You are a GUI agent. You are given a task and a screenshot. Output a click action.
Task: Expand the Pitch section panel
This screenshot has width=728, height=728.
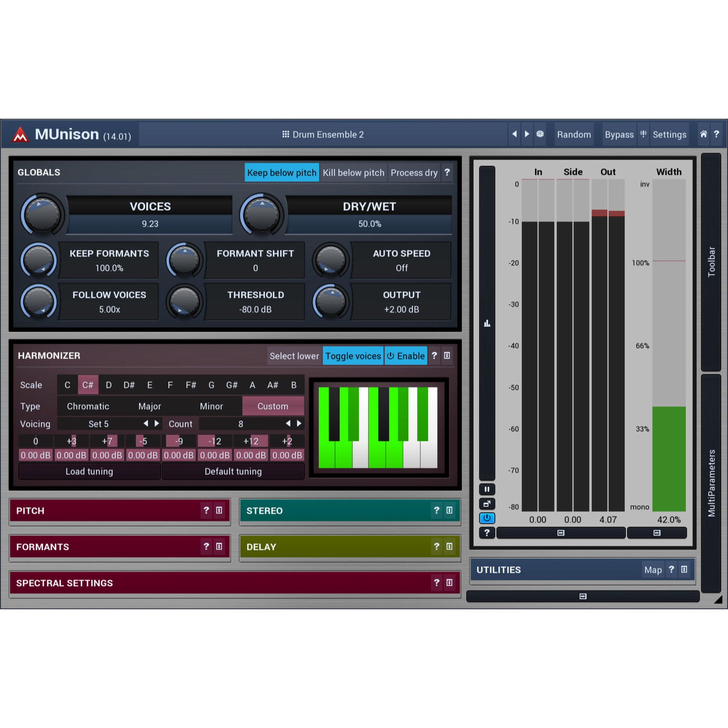(218, 510)
